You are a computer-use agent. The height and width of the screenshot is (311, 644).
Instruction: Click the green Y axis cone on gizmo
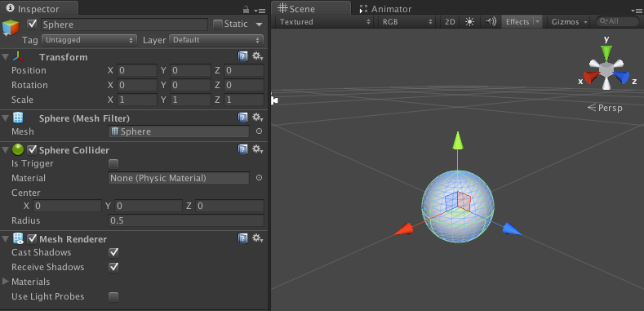606,52
